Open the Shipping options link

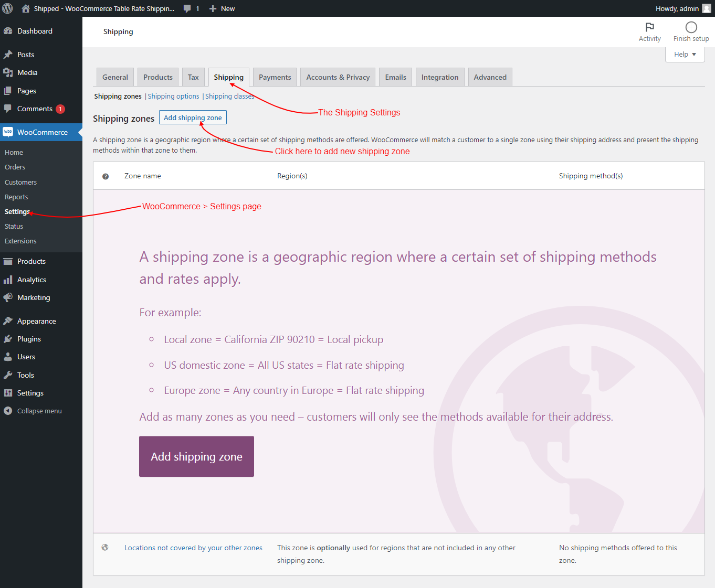[x=174, y=97]
